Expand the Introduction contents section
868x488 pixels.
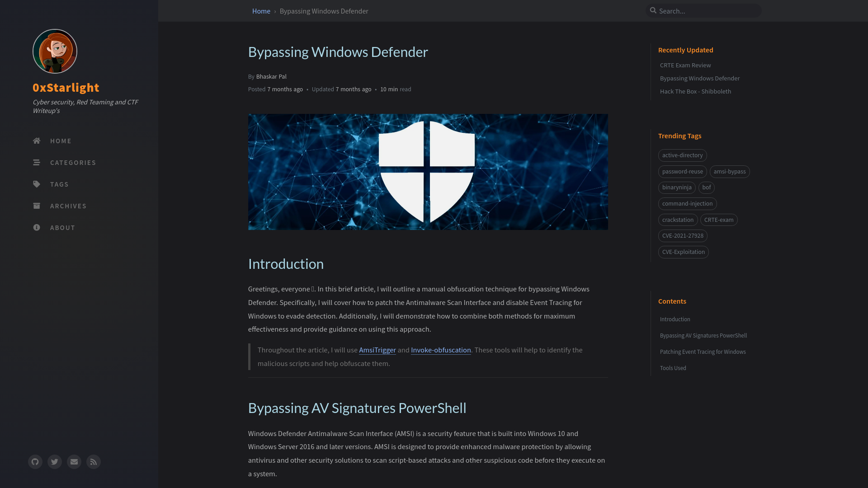click(x=674, y=319)
